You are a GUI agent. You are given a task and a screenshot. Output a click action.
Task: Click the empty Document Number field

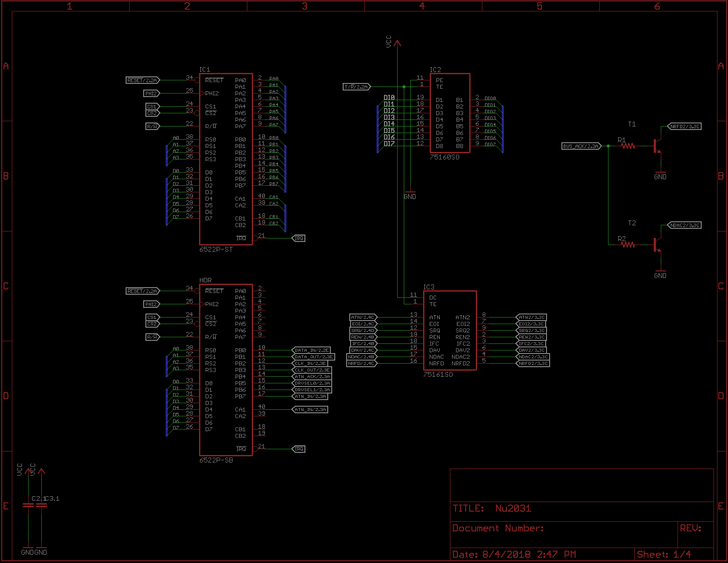(499, 528)
